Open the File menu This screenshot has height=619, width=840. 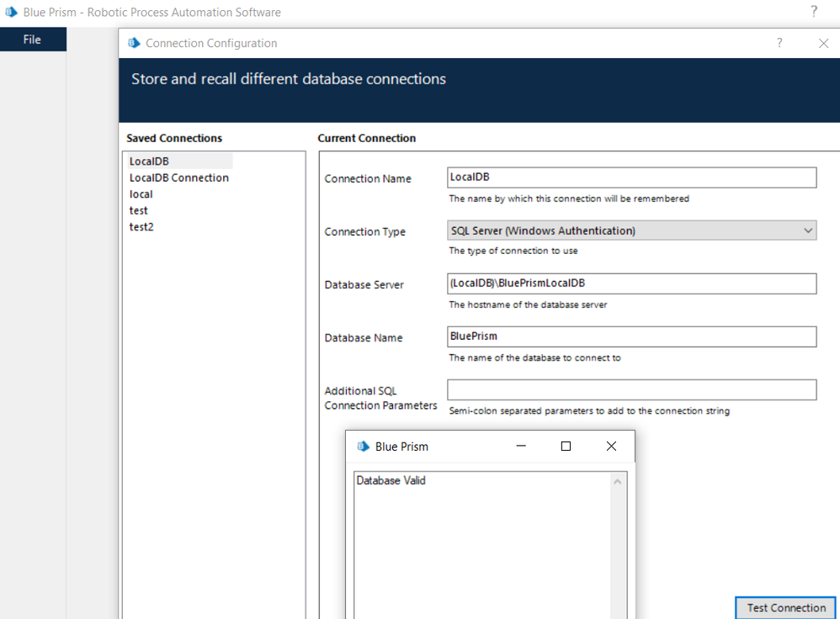pos(32,40)
